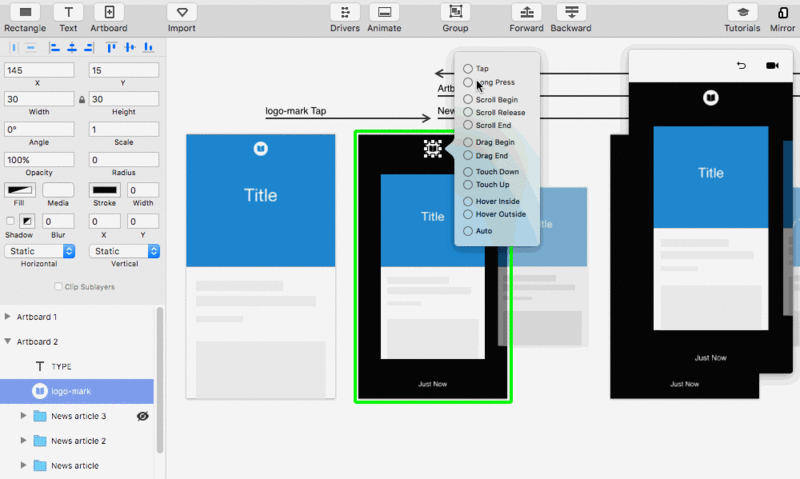The image size is (800, 479).
Task: Collapse Artboard 2 in the layer list
Action: (8, 341)
